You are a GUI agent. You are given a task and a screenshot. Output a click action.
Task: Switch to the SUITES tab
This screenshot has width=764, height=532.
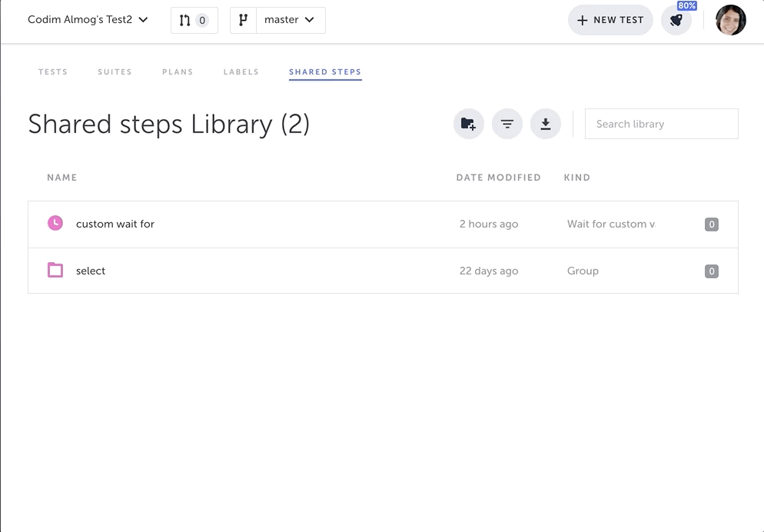pyautogui.click(x=115, y=71)
